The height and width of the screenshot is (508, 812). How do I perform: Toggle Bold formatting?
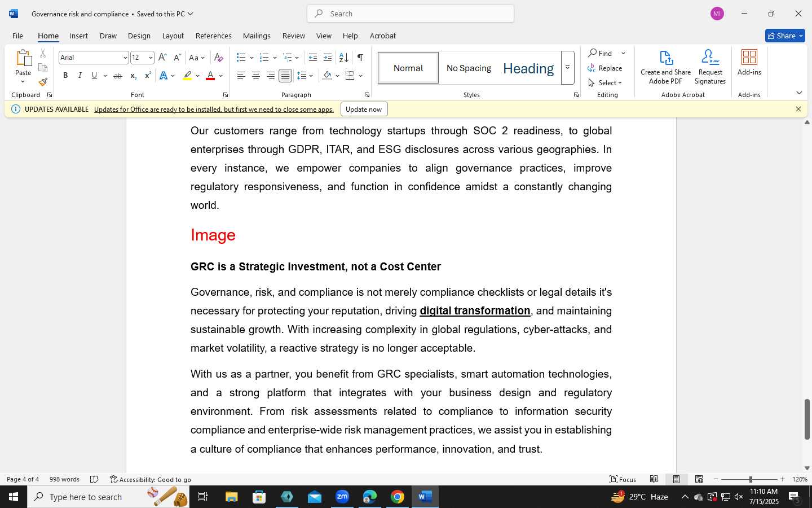pyautogui.click(x=65, y=76)
